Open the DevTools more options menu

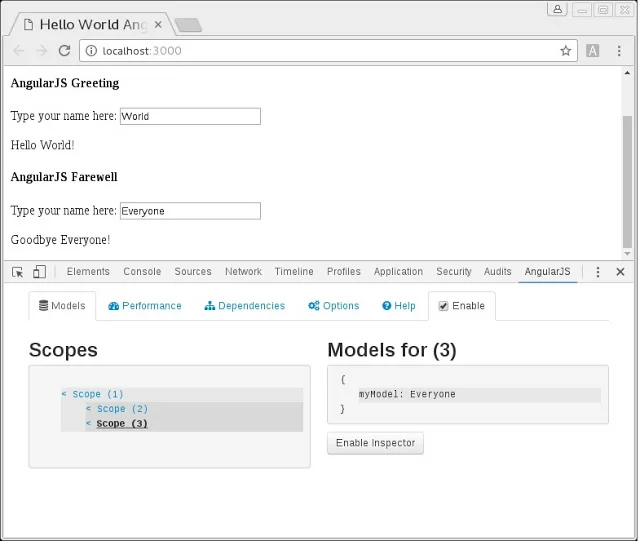[598, 272]
